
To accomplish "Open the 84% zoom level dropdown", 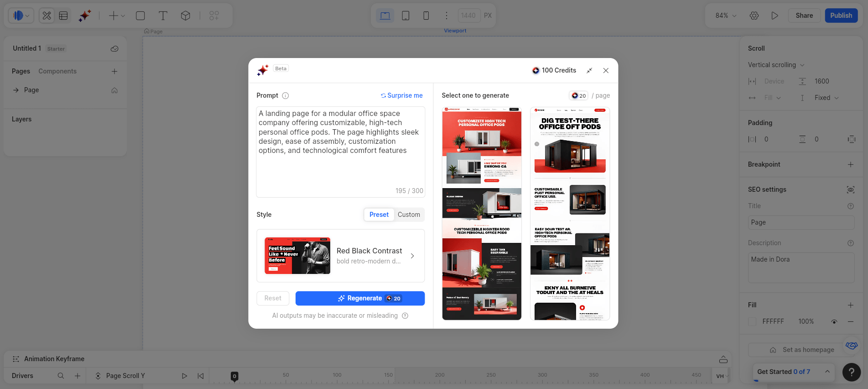I will 725,16.
